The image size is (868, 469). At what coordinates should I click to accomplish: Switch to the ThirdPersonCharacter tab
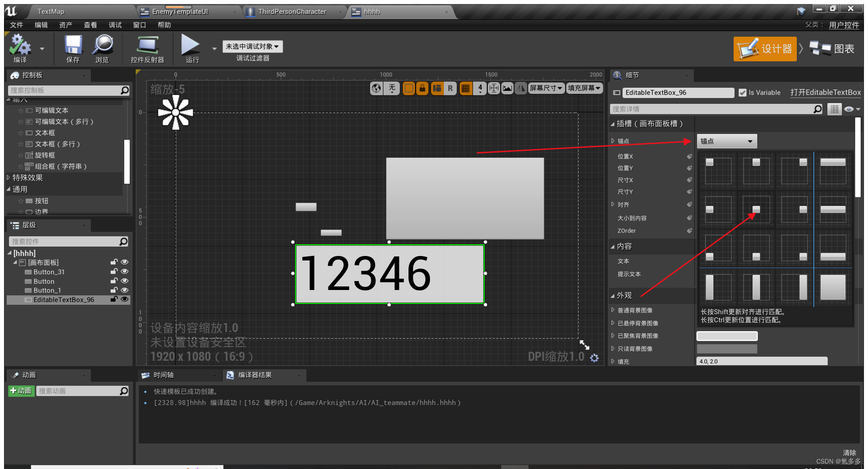click(292, 12)
